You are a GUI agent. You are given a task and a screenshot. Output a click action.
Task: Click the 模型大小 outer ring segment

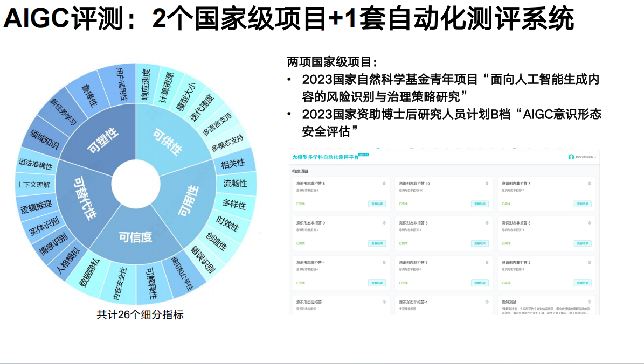point(185,97)
